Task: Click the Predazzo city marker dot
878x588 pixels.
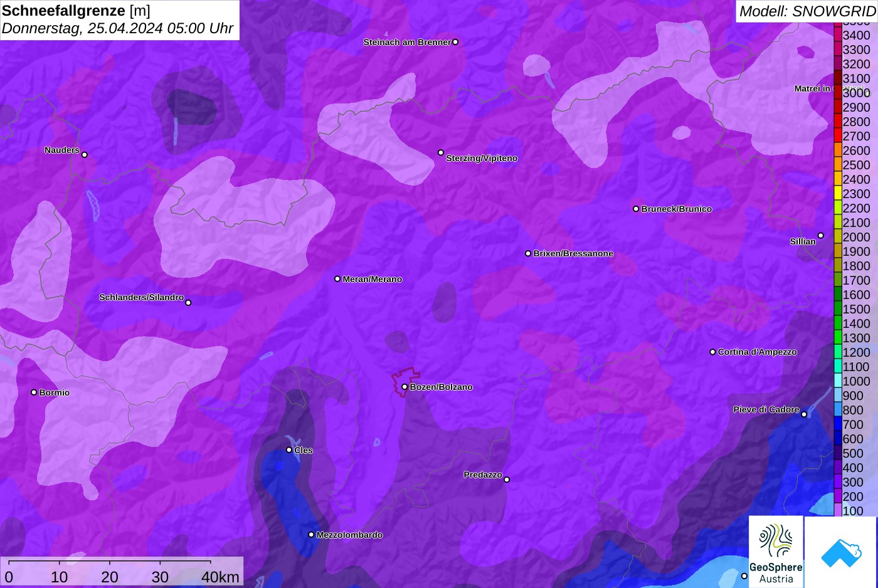Action: tap(507, 480)
